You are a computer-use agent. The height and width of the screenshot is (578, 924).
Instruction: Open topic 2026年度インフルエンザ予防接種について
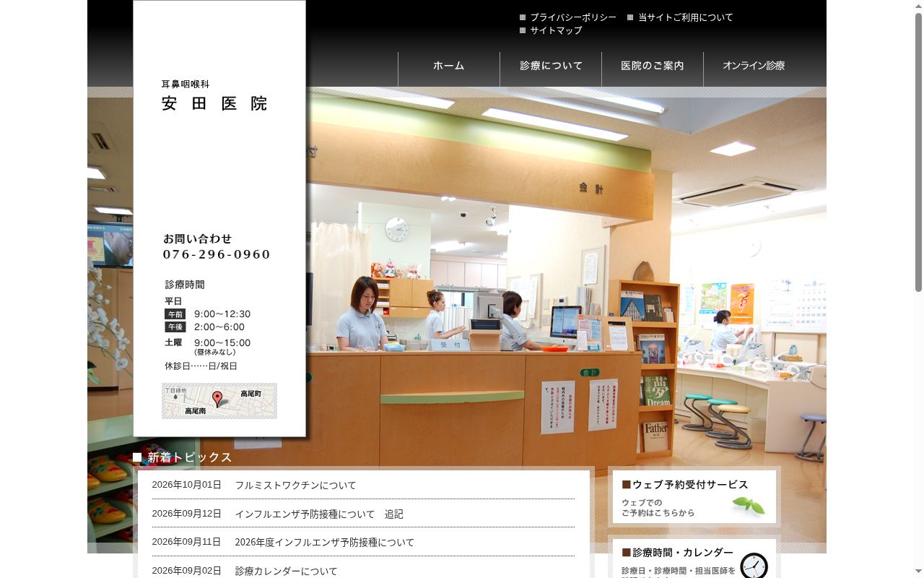point(325,543)
